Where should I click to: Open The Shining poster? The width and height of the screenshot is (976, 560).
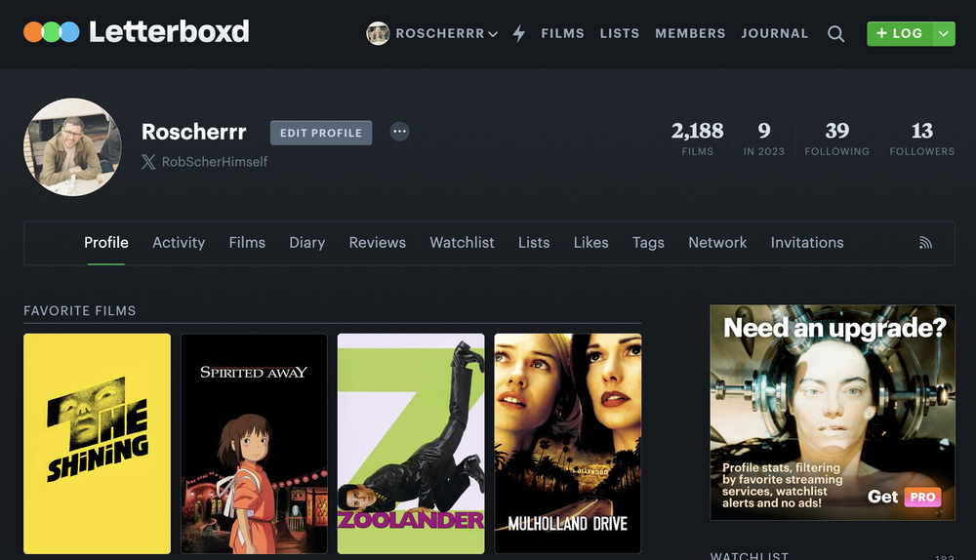[x=97, y=444]
